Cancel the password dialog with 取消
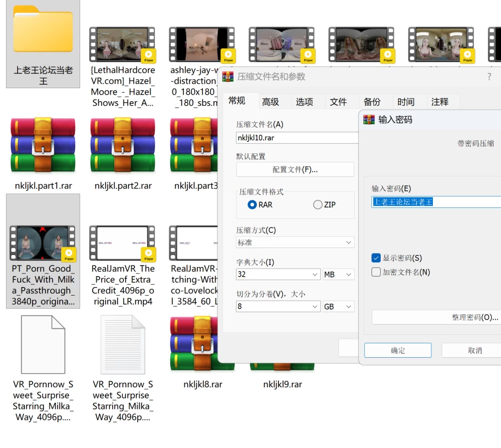This screenshot has width=501, height=448. coord(471,351)
